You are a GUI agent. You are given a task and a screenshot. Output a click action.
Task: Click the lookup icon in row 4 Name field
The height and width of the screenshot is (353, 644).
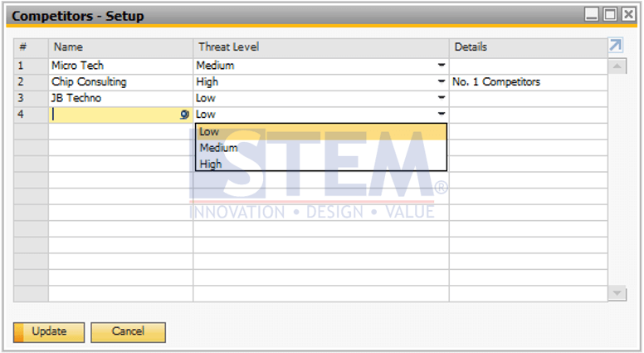point(184,115)
